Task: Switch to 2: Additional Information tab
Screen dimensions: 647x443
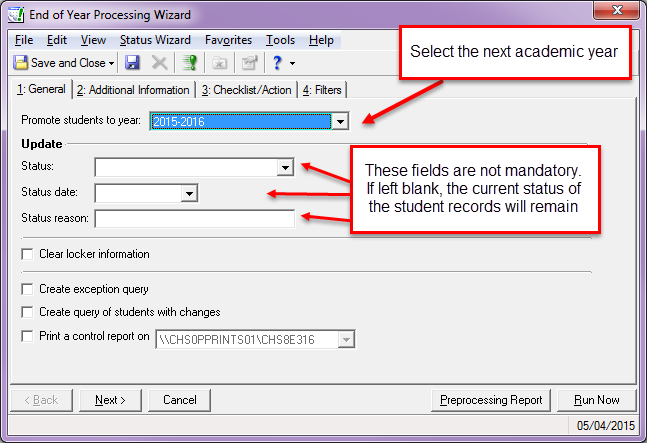Action: point(133,90)
